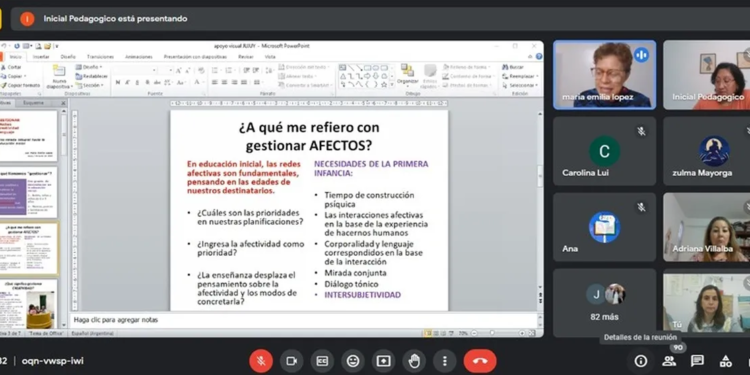Select the Carolina Lui participant tile

point(605,151)
